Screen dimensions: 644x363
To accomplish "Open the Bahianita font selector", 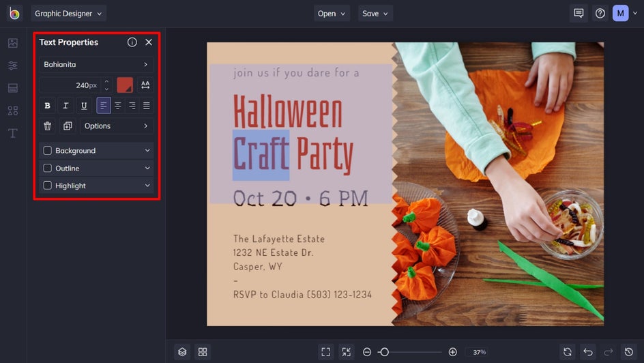I will [96, 64].
